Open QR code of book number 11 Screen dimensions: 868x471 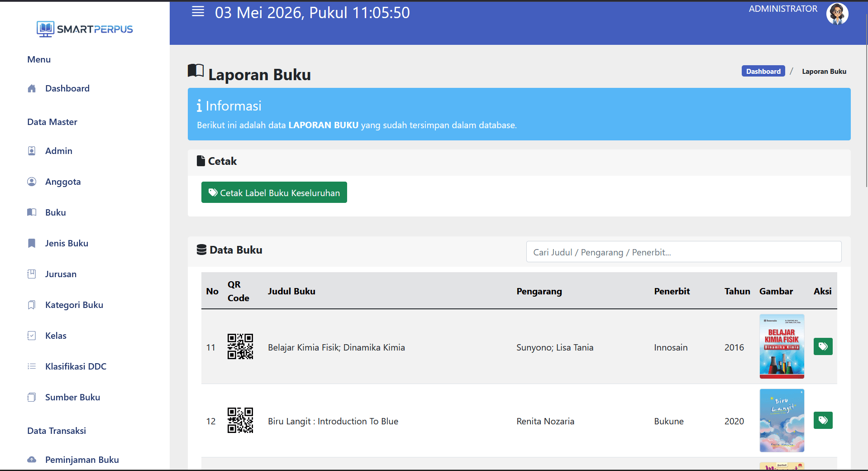[x=240, y=346]
